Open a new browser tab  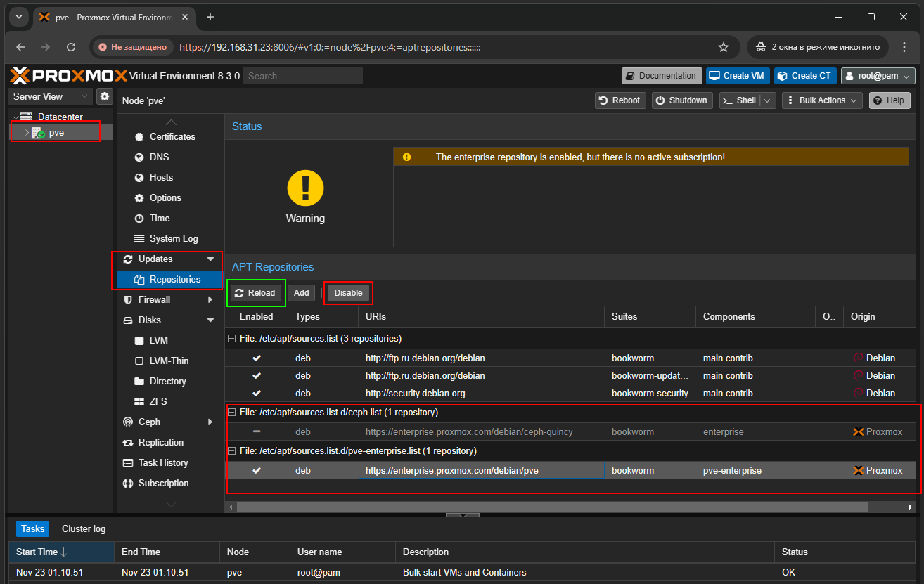click(x=210, y=17)
